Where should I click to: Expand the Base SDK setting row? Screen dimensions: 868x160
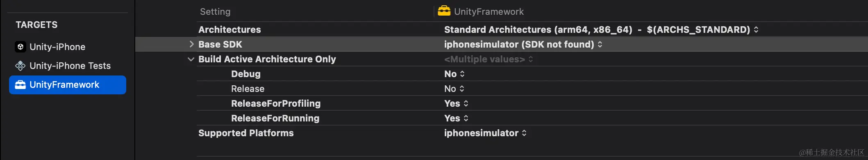(191, 44)
